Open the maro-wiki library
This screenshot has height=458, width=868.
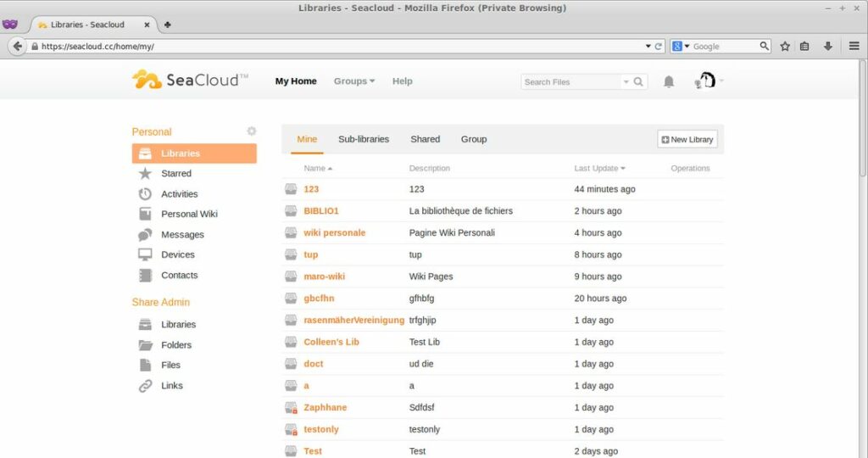(325, 276)
